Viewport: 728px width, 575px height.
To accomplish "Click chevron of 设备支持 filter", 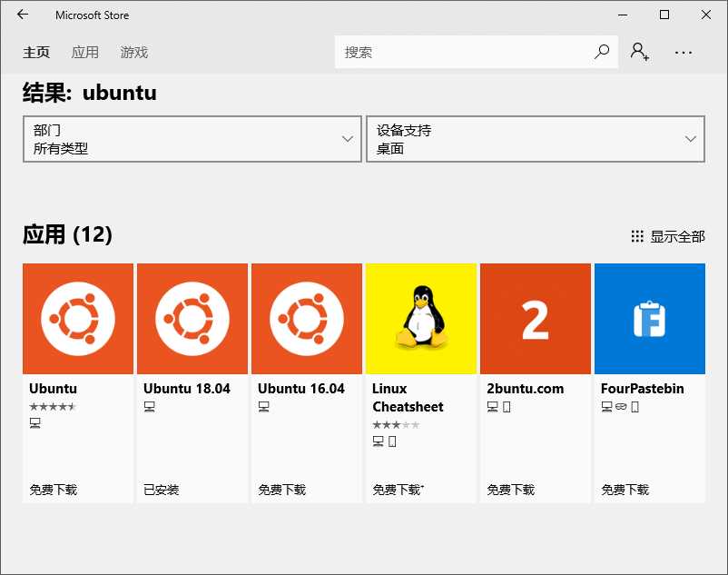I will pos(691,139).
